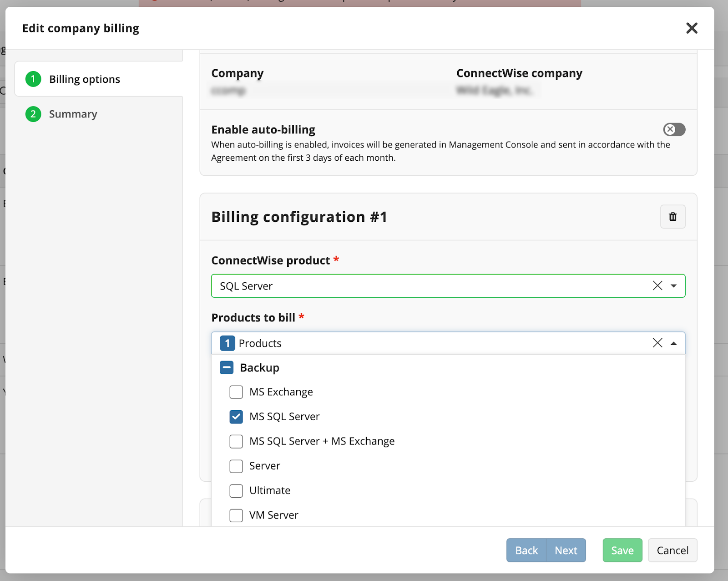Clear the SQL Server product selection
The image size is (728, 581).
(x=657, y=285)
